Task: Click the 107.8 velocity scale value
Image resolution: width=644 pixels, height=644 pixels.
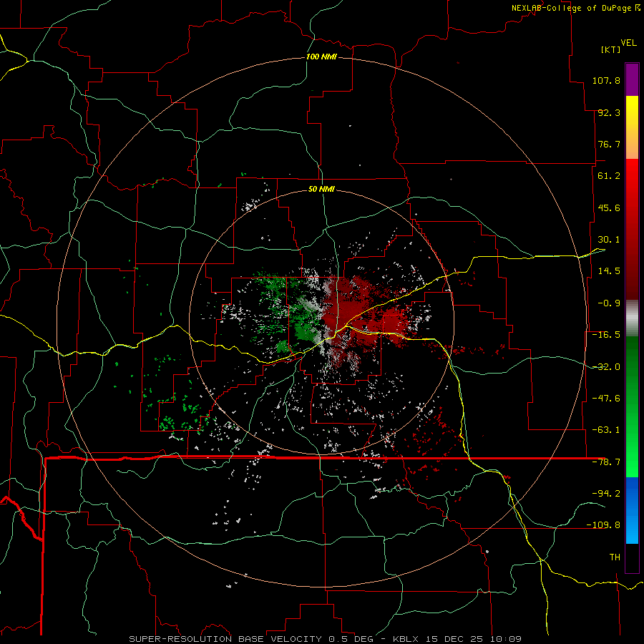Action: tap(606, 80)
